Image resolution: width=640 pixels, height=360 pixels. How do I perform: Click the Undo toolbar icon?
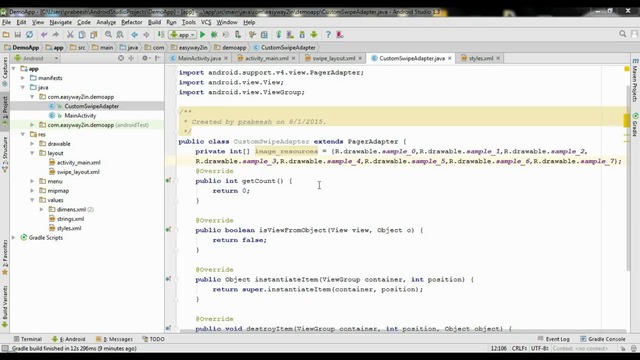44,35
